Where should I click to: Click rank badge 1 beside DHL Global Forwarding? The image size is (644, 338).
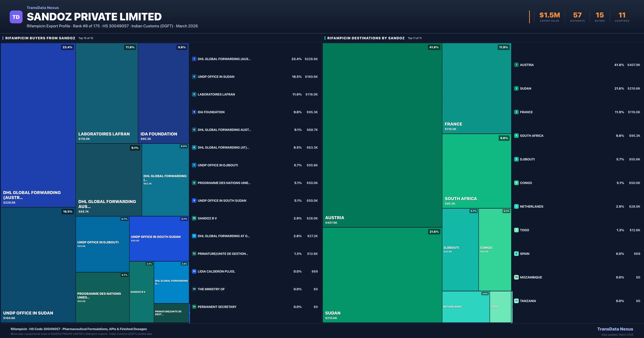coord(194,59)
